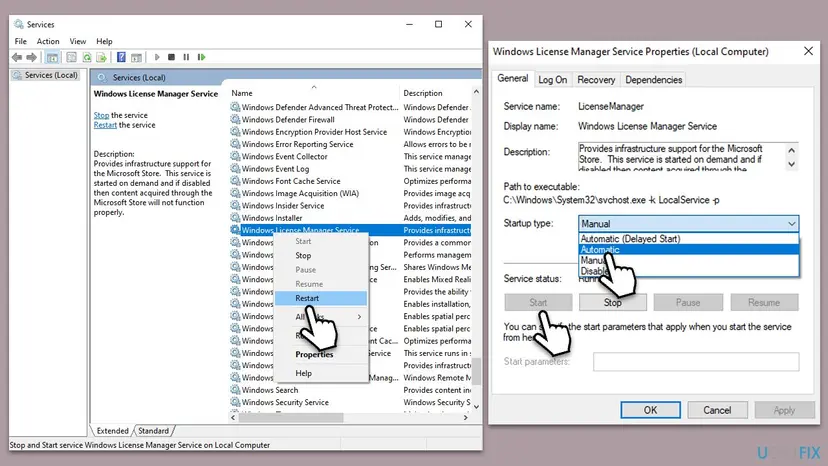Open the Properties toolbar icon in Services

click(x=71, y=57)
